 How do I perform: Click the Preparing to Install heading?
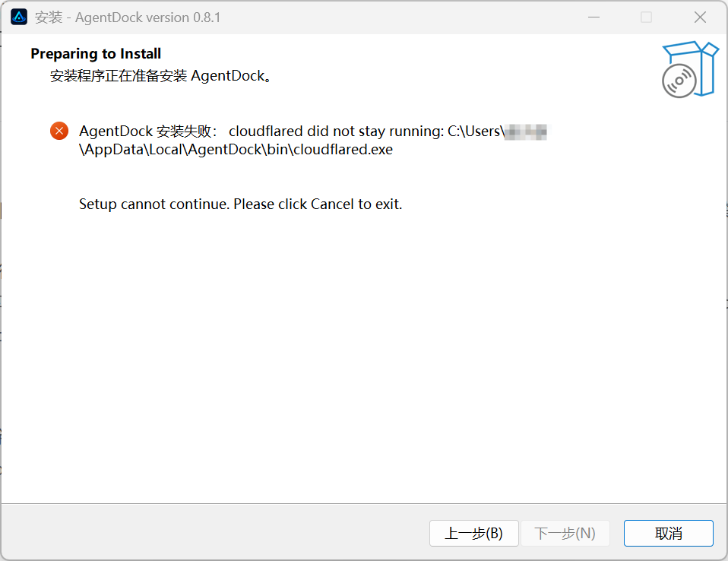(x=96, y=54)
